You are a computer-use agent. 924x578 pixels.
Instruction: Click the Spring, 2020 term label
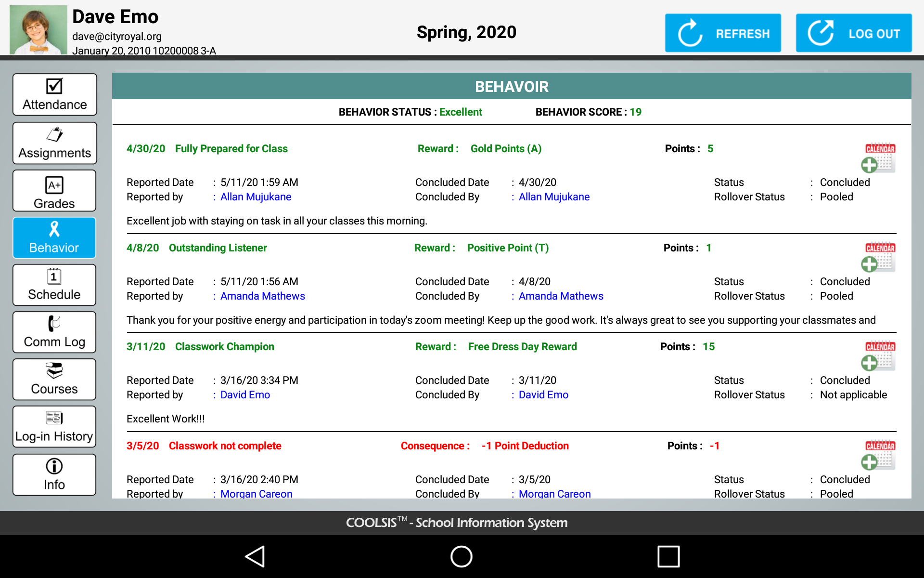tap(466, 32)
